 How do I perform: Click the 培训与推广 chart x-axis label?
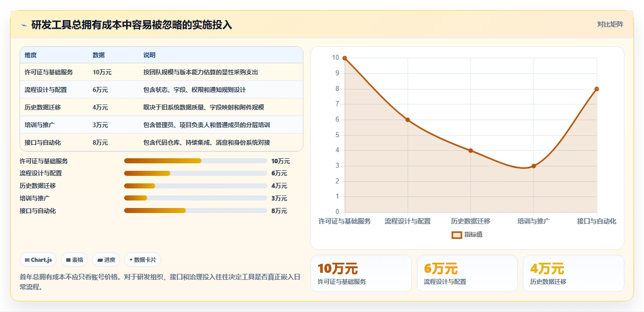tap(533, 221)
